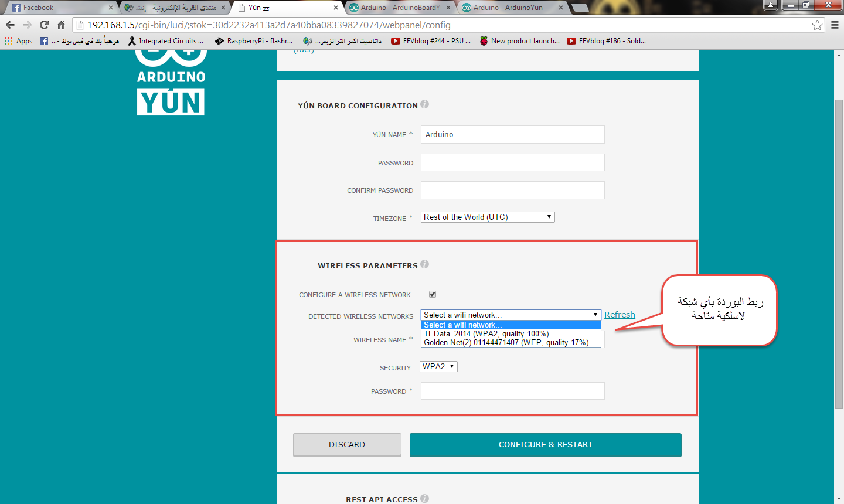The image size is (844, 504).
Task: Click the wireless Password input field
Action: (x=513, y=391)
